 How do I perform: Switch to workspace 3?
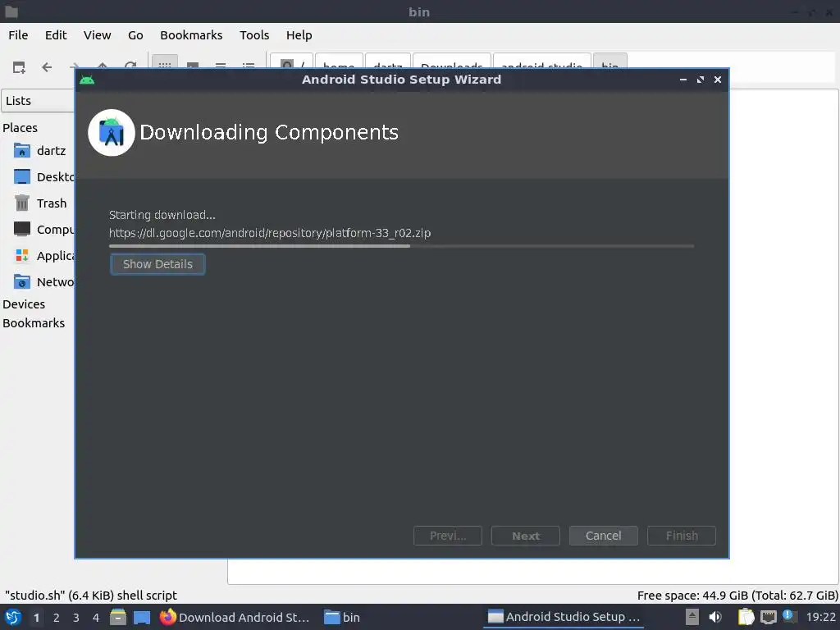coord(76,618)
